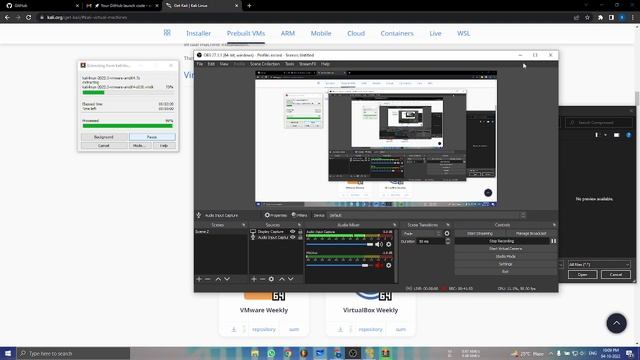Toggle visibility of Display Capture source

click(292, 231)
